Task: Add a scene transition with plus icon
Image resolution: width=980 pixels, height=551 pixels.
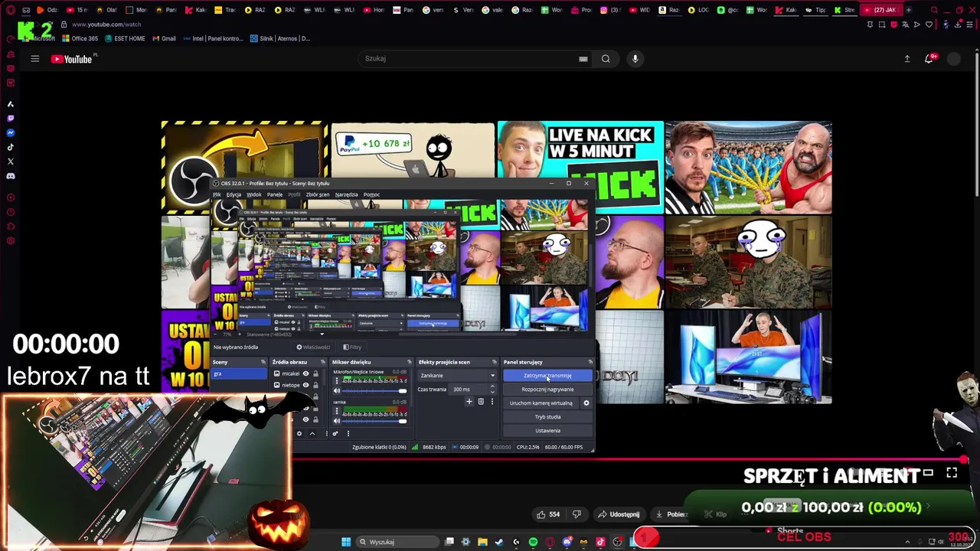Action: [x=469, y=401]
